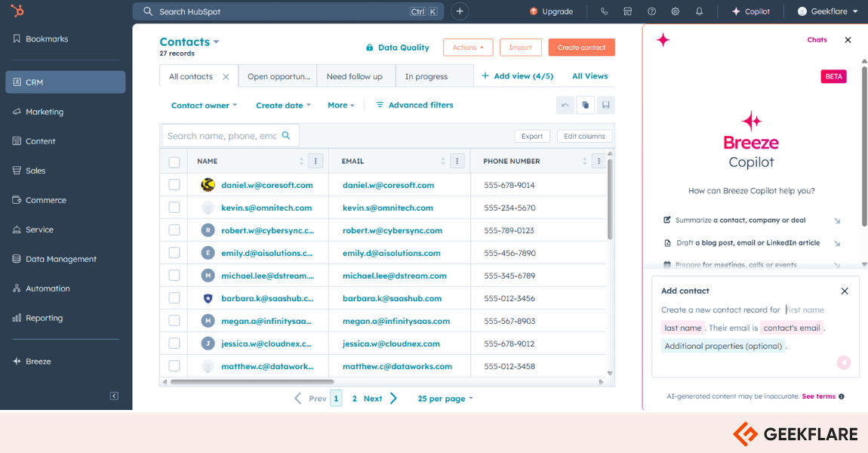
Task: Focus the Search HubSpot field
Action: coord(288,11)
